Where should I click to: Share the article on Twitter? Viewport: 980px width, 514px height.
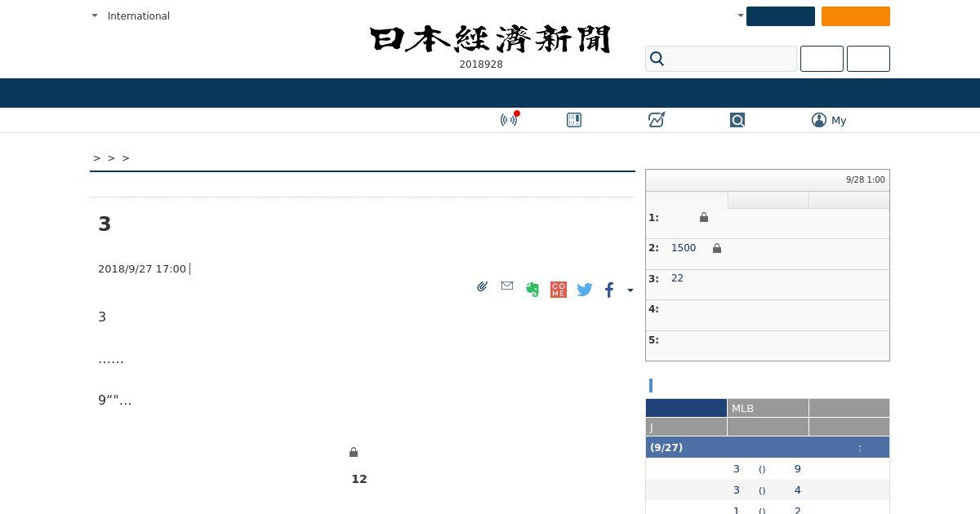point(585,290)
